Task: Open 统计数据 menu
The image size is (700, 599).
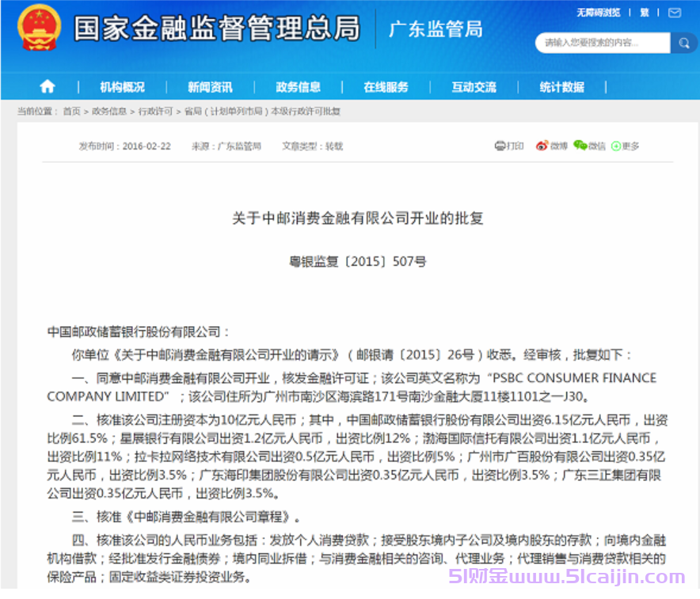Action: [x=562, y=87]
